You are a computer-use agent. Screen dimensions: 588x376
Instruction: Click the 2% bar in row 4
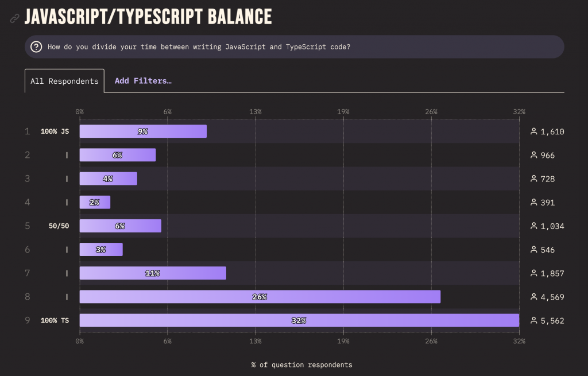[x=95, y=203]
